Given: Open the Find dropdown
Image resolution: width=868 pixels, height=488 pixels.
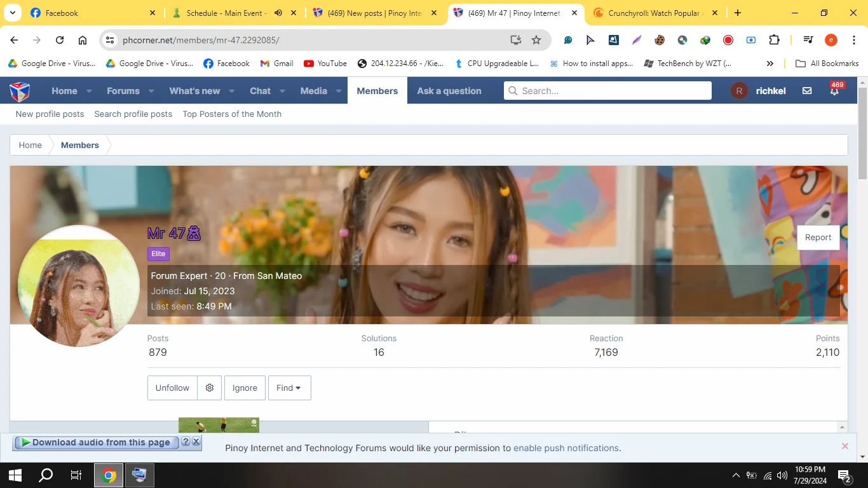Looking at the screenshot, I should [x=289, y=388].
